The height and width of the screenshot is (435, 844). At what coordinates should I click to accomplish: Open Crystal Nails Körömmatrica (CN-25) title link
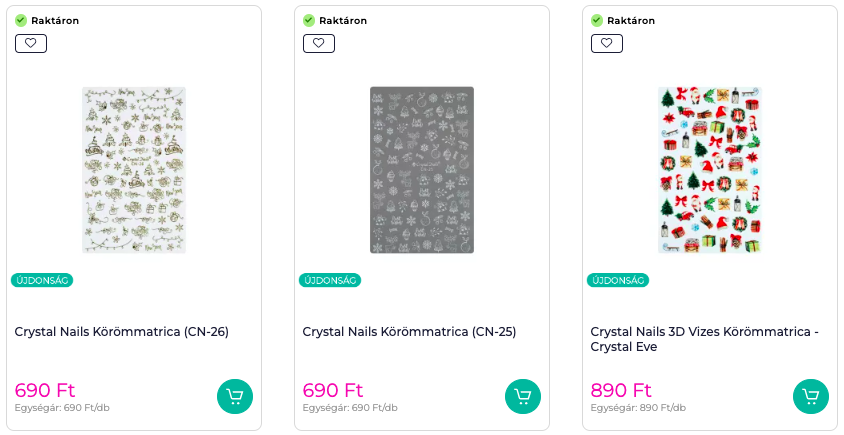(x=410, y=332)
